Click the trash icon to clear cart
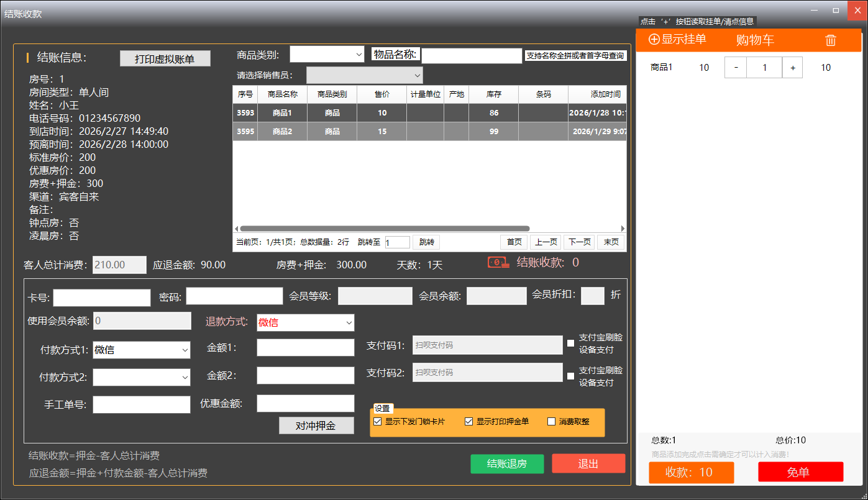 pyautogui.click(x=831, y=40)
